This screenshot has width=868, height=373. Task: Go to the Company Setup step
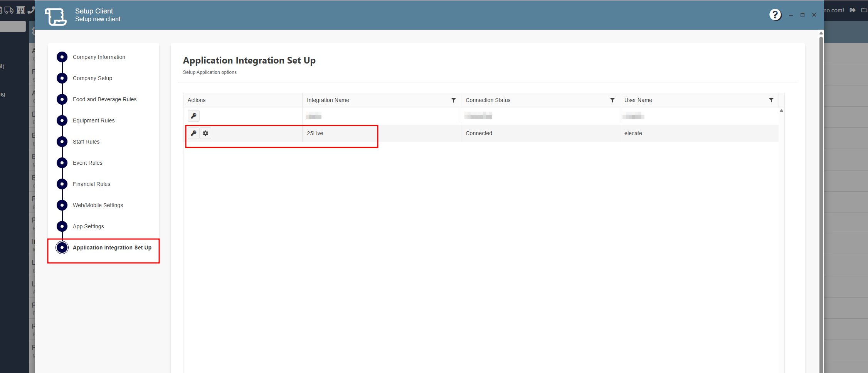pos(93,78)
